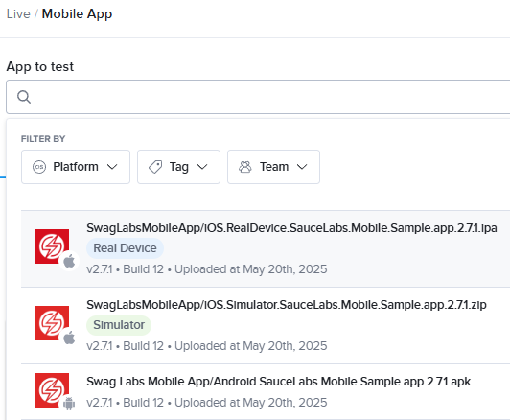Click version info under the Android .apk
The width and height of the screenshot is (510, 420).
(x=207, y=403)
